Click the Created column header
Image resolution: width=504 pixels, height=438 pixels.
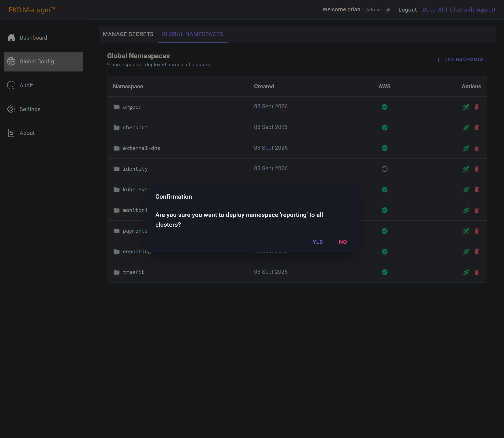click(x=264, y=87)
